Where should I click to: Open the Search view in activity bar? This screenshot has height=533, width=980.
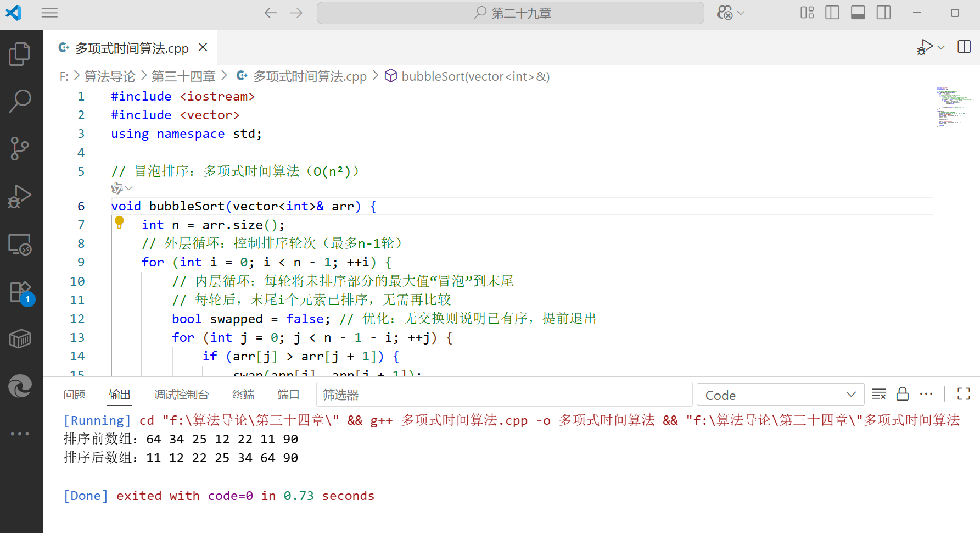20,101
